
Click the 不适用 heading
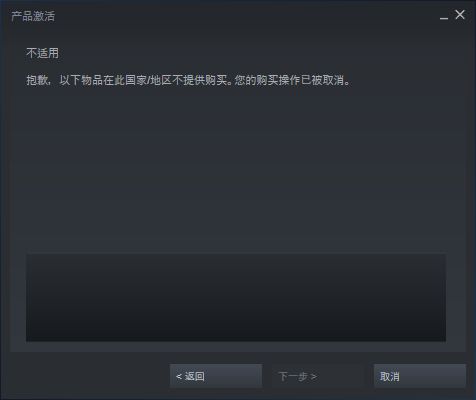click(x=42, y=53)
